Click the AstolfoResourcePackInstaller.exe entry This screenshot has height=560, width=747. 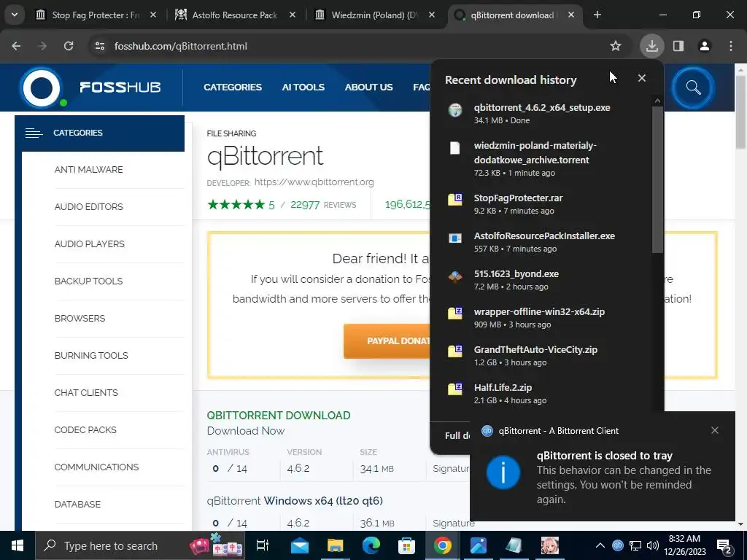click(x=541, y=241)
